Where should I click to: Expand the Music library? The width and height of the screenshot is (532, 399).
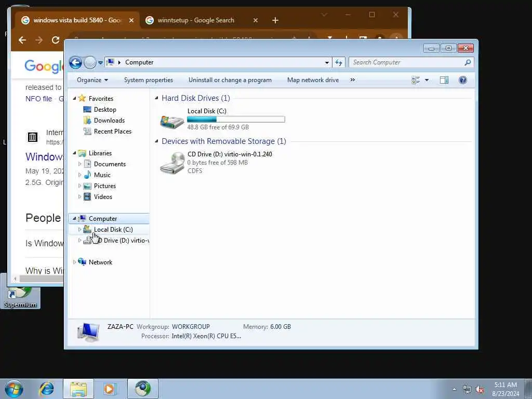tap(79, 175)
